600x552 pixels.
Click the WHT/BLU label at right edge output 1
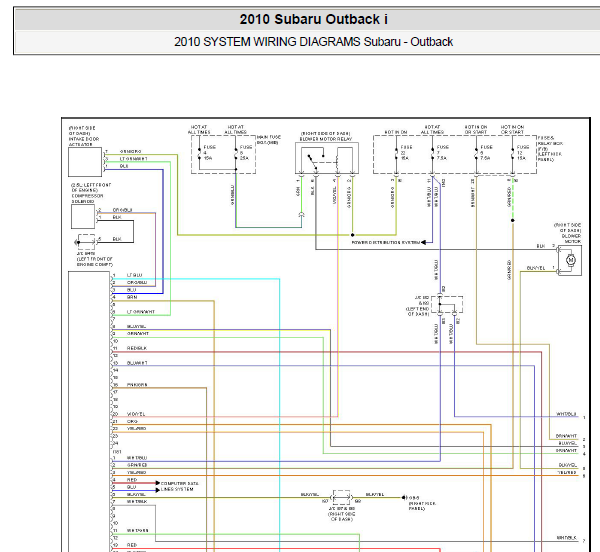pos(566,414)
